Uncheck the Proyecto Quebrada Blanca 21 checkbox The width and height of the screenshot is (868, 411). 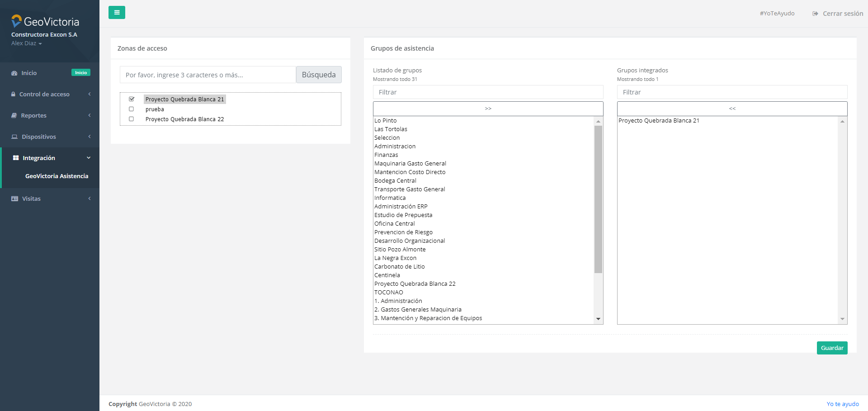click(x=132, y=99)
